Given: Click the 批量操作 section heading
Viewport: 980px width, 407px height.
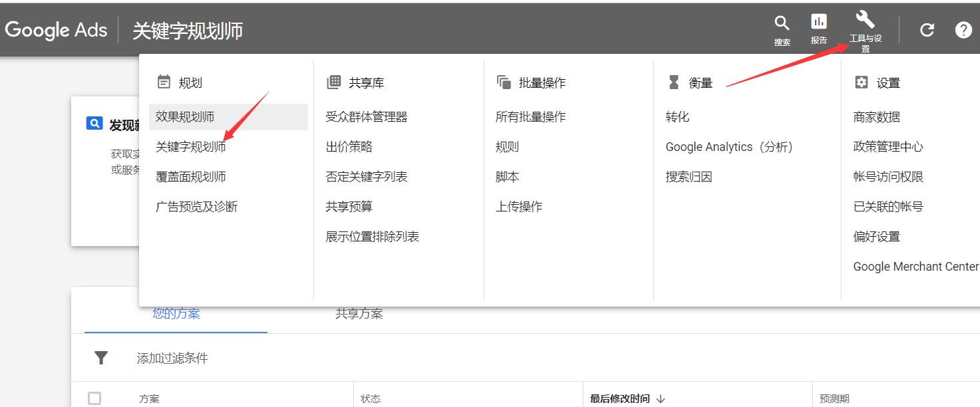Looking at the screenshot, I should click(x=542, y=82).
